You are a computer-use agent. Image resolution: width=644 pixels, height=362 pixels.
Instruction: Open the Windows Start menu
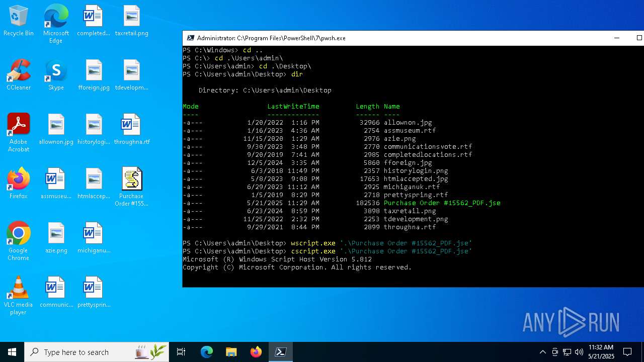[x=12, y=352]
